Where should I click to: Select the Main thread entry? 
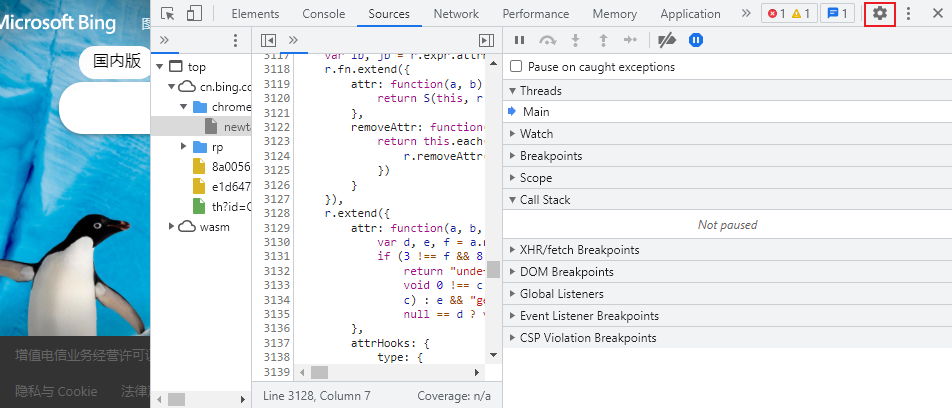click(535, 112)
